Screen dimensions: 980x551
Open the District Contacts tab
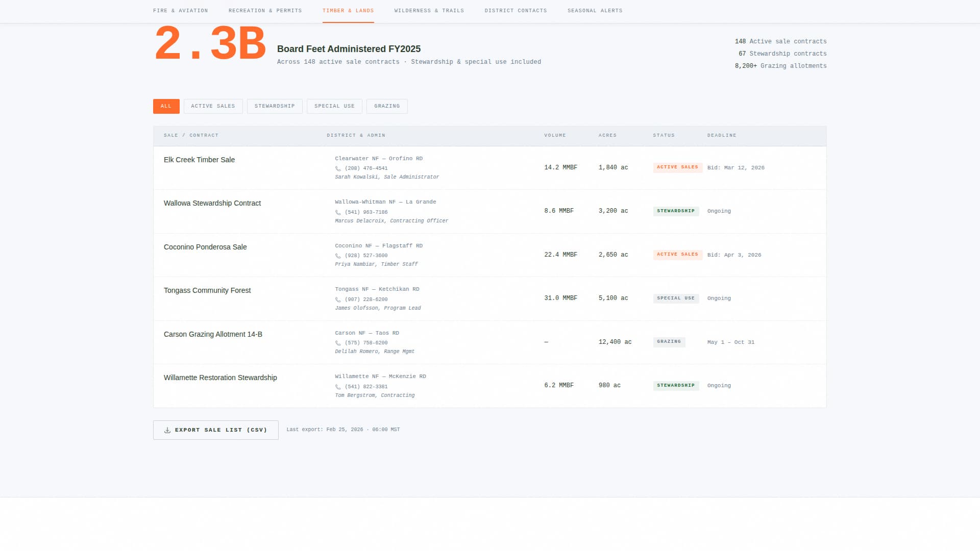tap(516, 11)
